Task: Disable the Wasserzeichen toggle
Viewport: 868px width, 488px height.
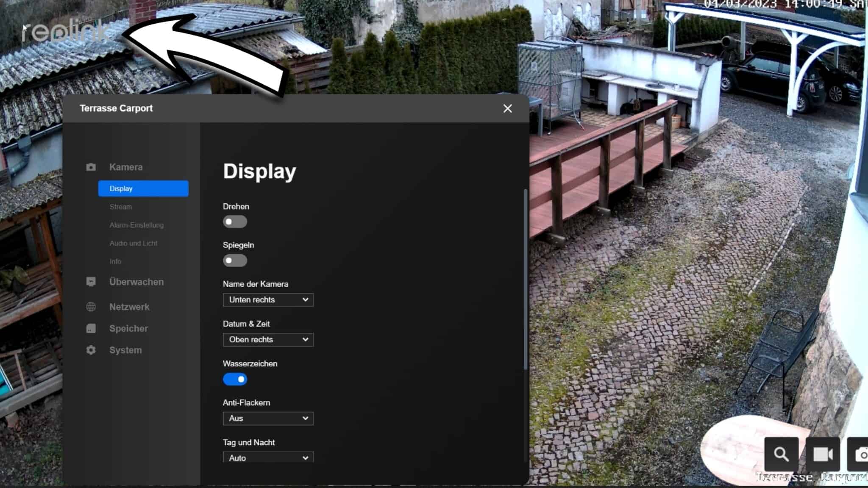Action: click(235, 379)
